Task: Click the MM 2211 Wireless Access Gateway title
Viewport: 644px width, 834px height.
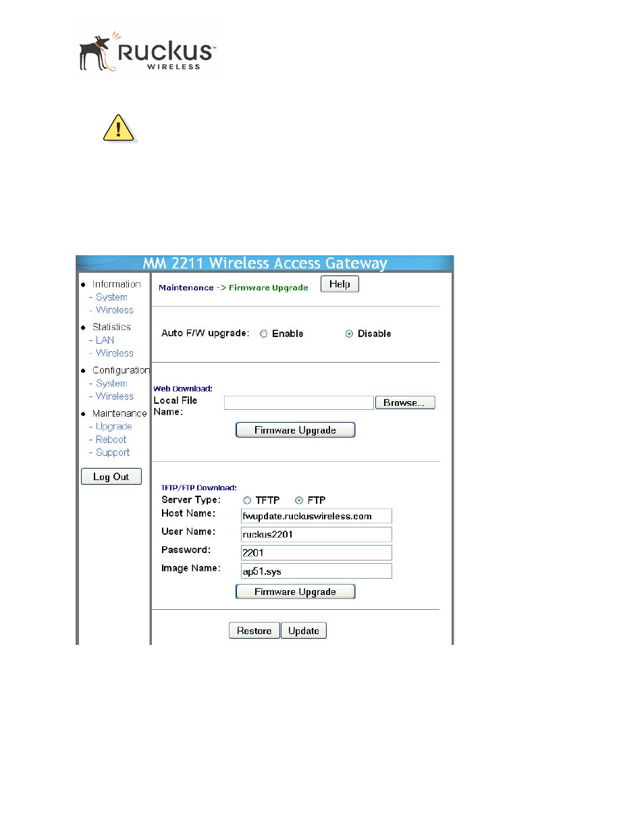Action: tap(265, 263)
